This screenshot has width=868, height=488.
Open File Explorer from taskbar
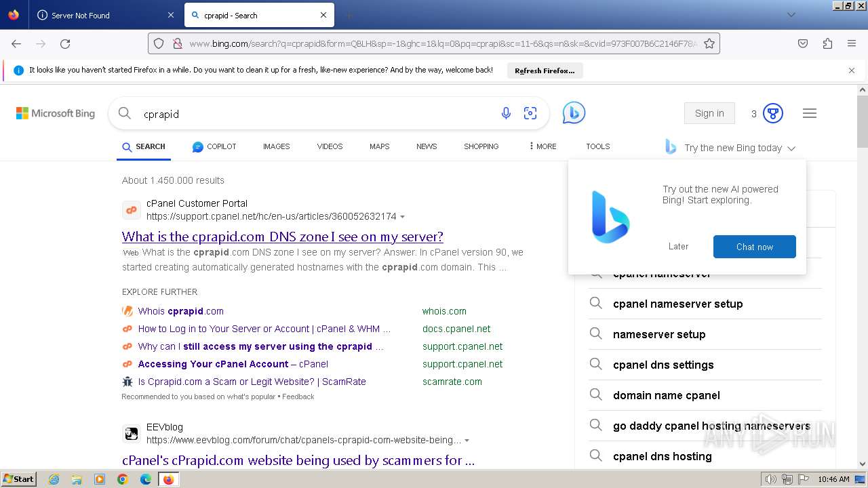coord(77,479)
